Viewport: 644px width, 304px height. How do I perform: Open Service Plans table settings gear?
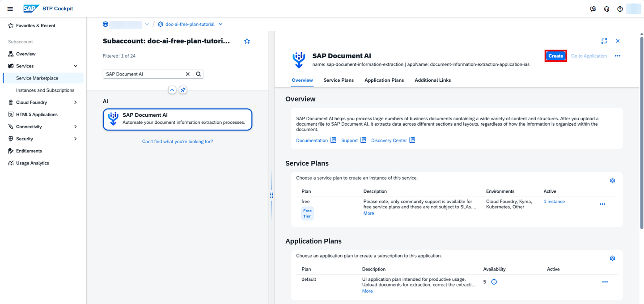(612, 181)
